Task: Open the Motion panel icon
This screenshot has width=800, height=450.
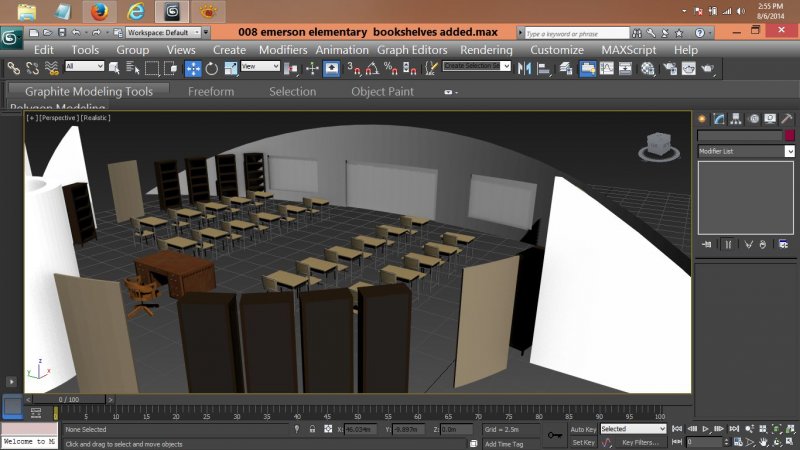Action: click(753, 119)
